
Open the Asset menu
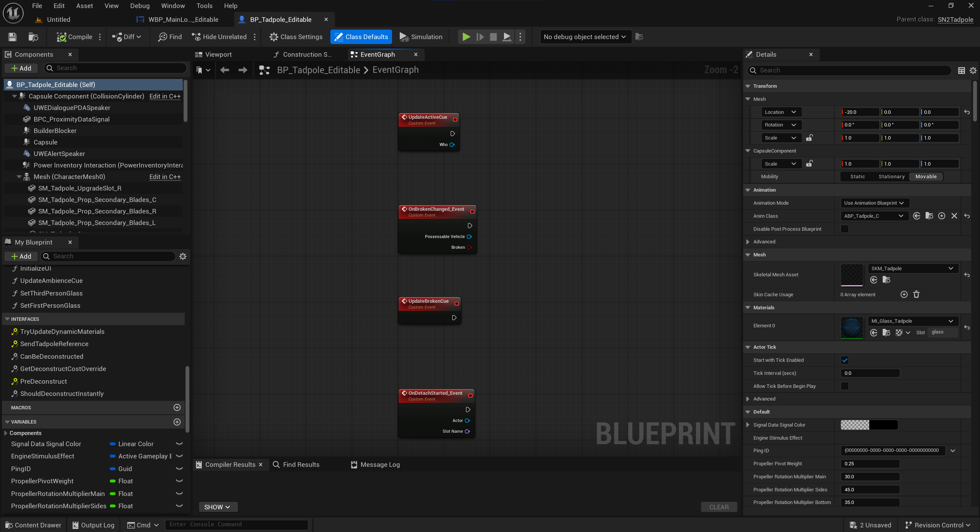tap(84, 6)
